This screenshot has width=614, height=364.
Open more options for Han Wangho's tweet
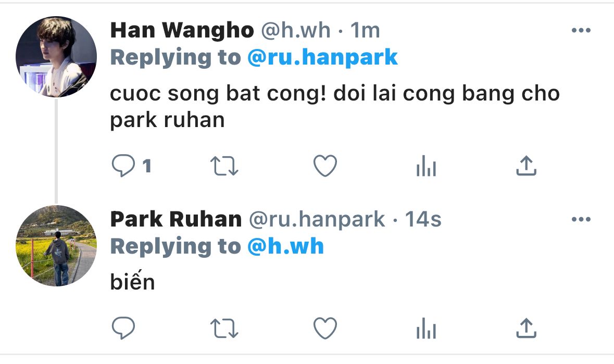click(581, 30)
